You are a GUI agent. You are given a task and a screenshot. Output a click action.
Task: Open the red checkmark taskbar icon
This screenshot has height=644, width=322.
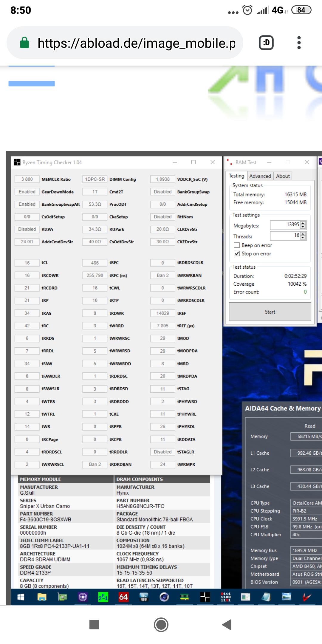point(307,597)
